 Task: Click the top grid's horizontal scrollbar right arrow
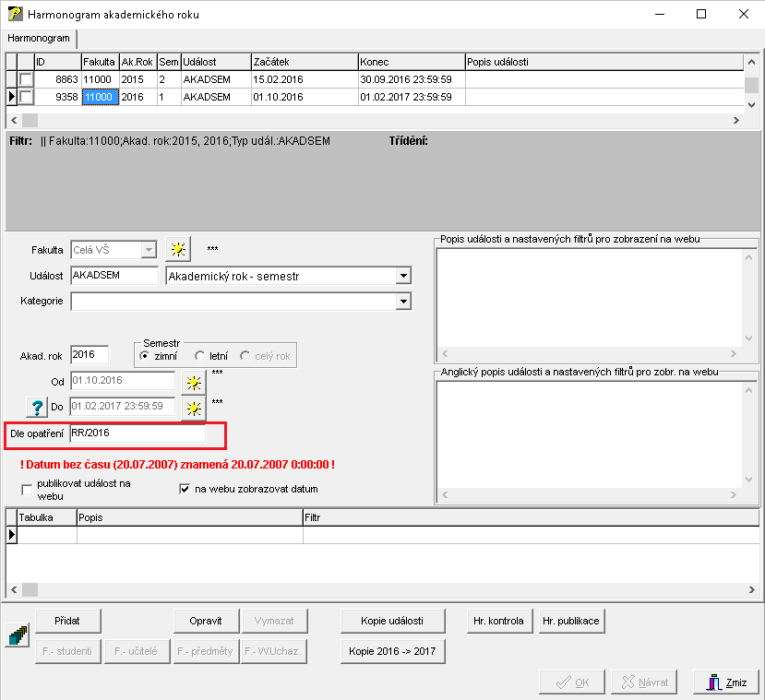[736, 120]
